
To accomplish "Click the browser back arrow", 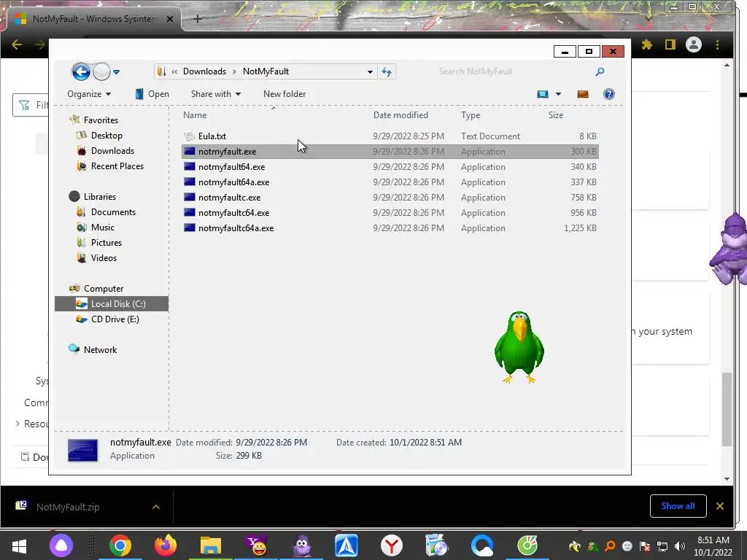I will [x=17, y=44].
